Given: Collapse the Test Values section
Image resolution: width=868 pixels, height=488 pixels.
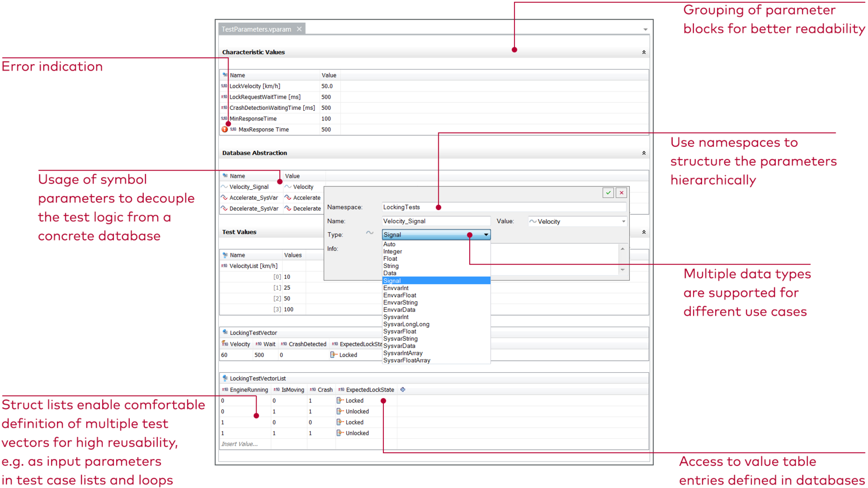Looking at the screenshot, I should [x=644, y=232].
